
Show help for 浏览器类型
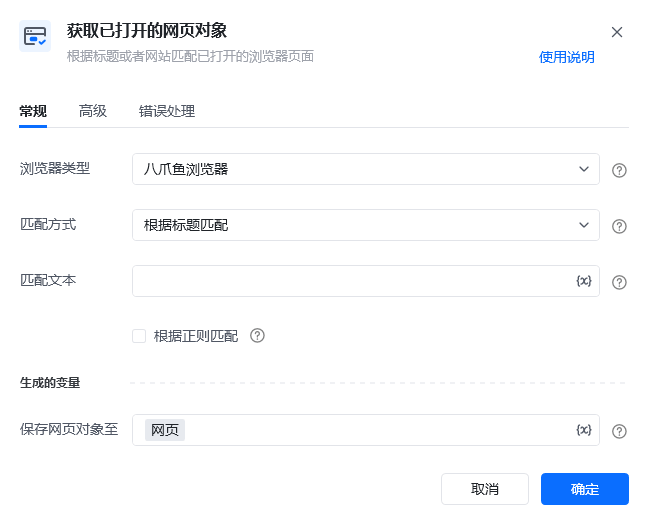point(619,170)
